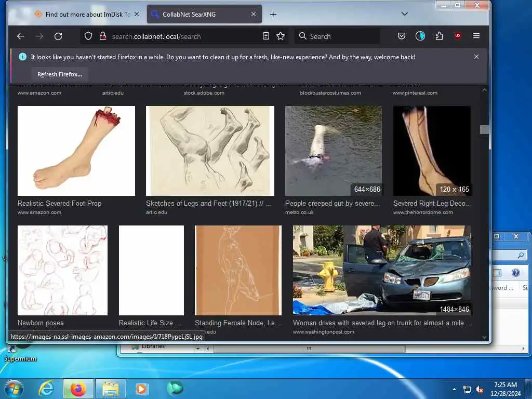532x399 pixels.
Task: Go back to the previous page
Action: pyautogui.click(x=21, y=36)
